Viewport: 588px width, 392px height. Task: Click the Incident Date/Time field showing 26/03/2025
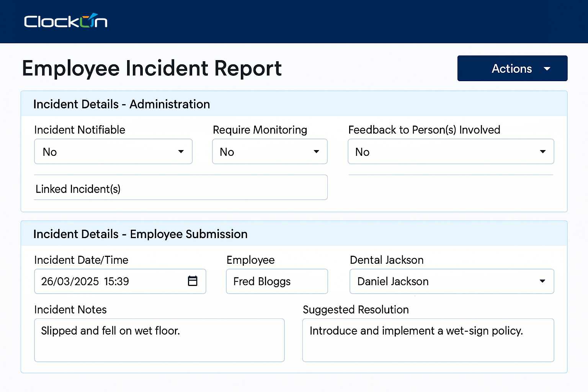pyautogui.click(x=120, y=281)
